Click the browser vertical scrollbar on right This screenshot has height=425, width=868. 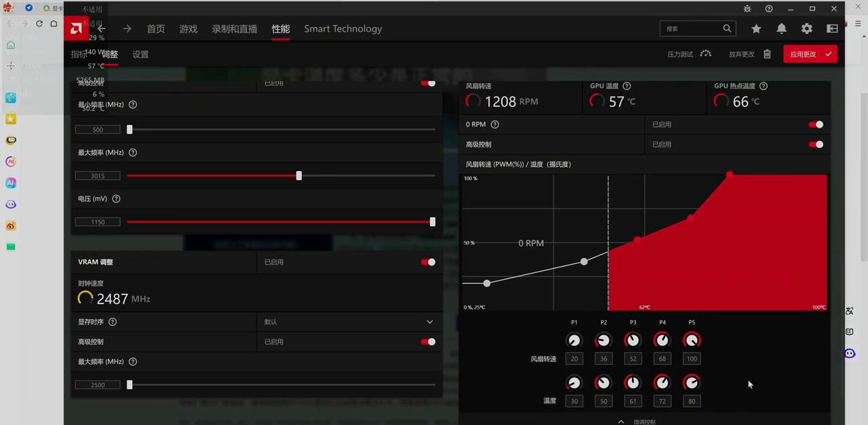(x=864, y=177)
